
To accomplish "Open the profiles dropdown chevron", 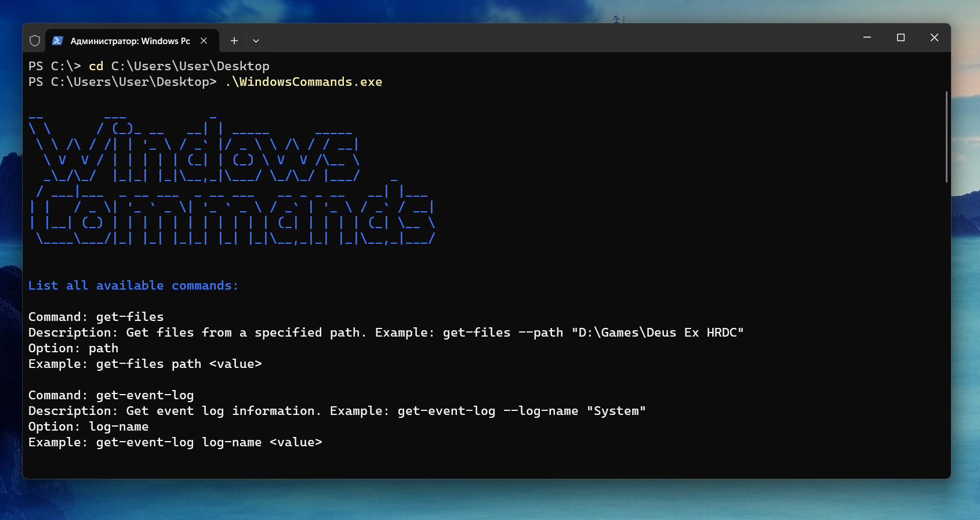I will coord(256,41).
